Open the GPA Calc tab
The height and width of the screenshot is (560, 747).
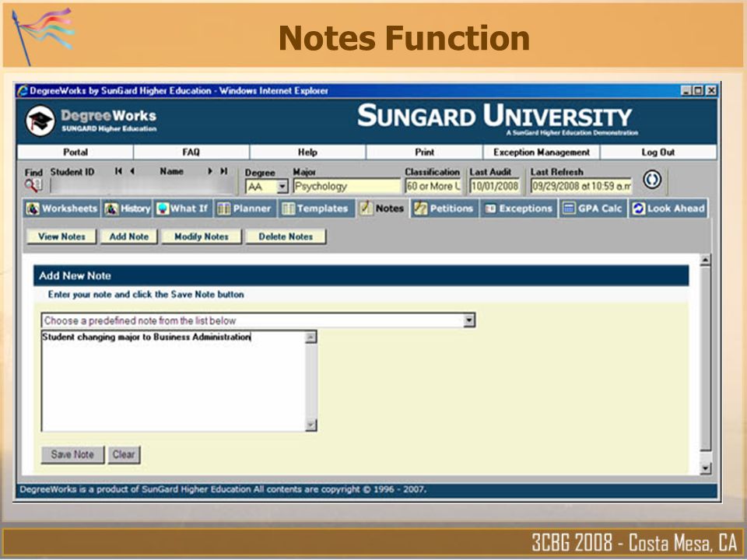coord(593,208)
